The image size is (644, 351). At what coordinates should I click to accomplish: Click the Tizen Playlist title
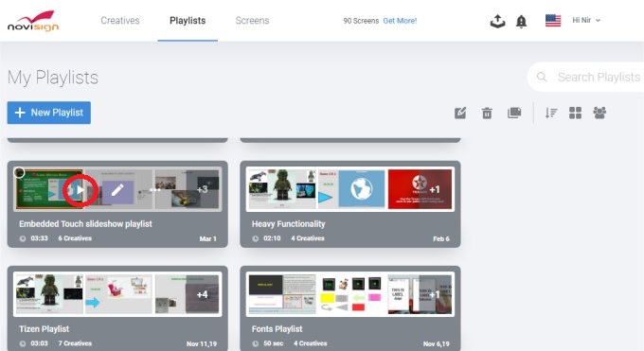click(44, 329)
